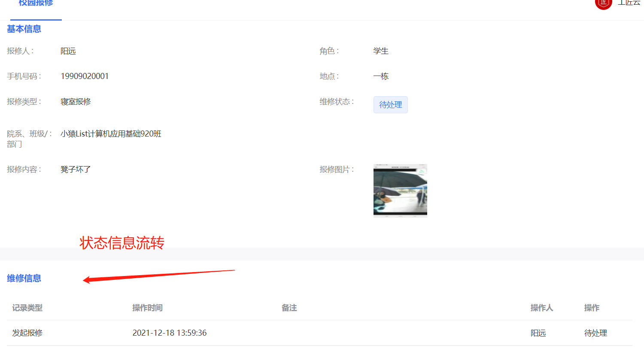The image size is (644, 358).
Task: Click operator 阳远 in the record table
Action: pyautogui.click(x=538, y=333)
